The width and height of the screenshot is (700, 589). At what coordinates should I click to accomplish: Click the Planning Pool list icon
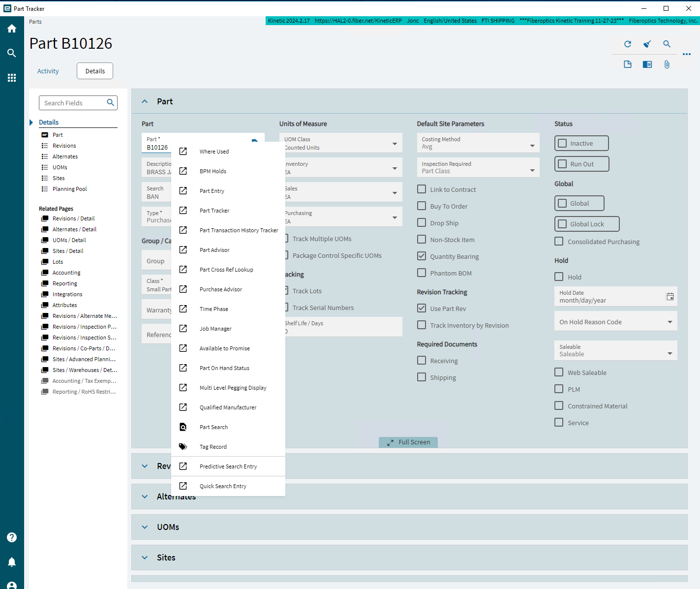tap(45, 189)
